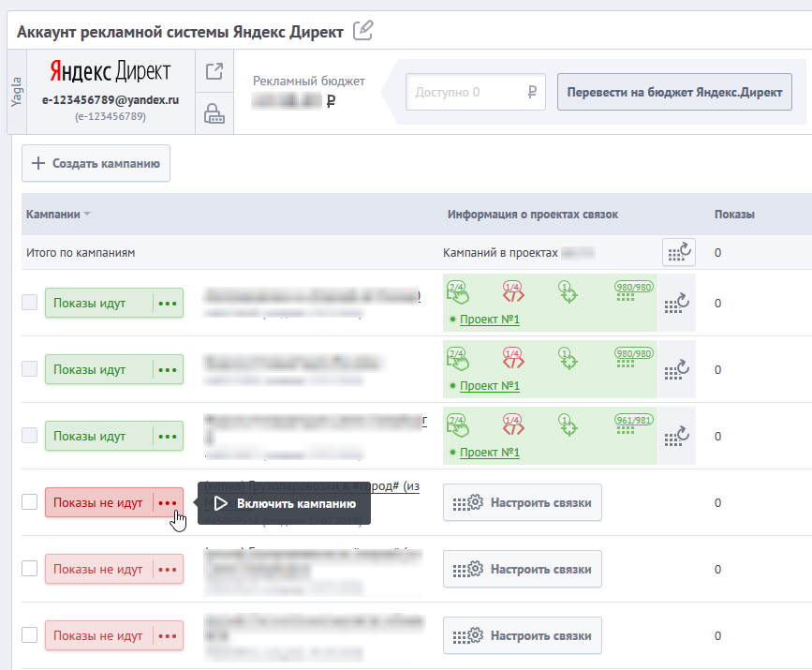The height and width of the screenshot is (670, 812).
Task: Click target icon in third campaign row
Action: 568,424
